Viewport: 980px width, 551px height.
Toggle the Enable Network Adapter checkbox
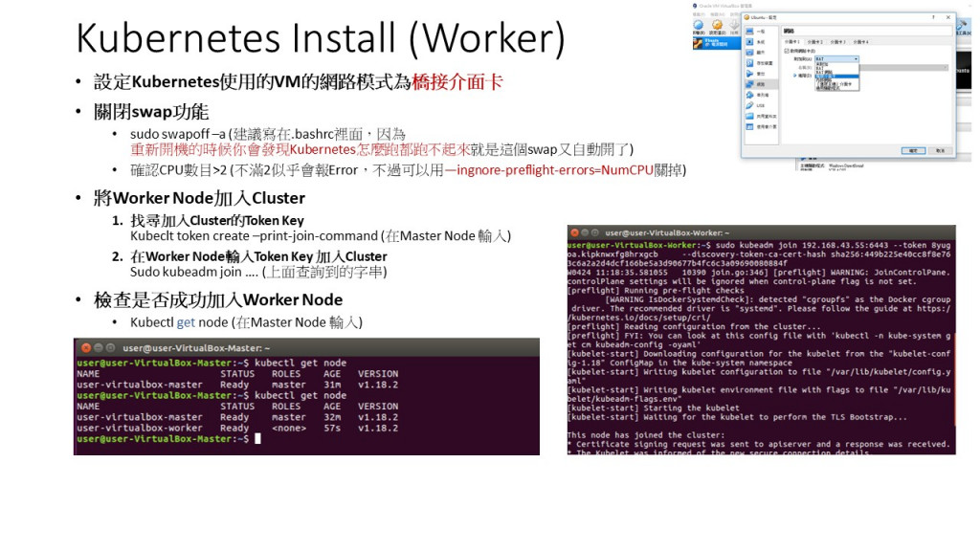(x=787, y=52)
